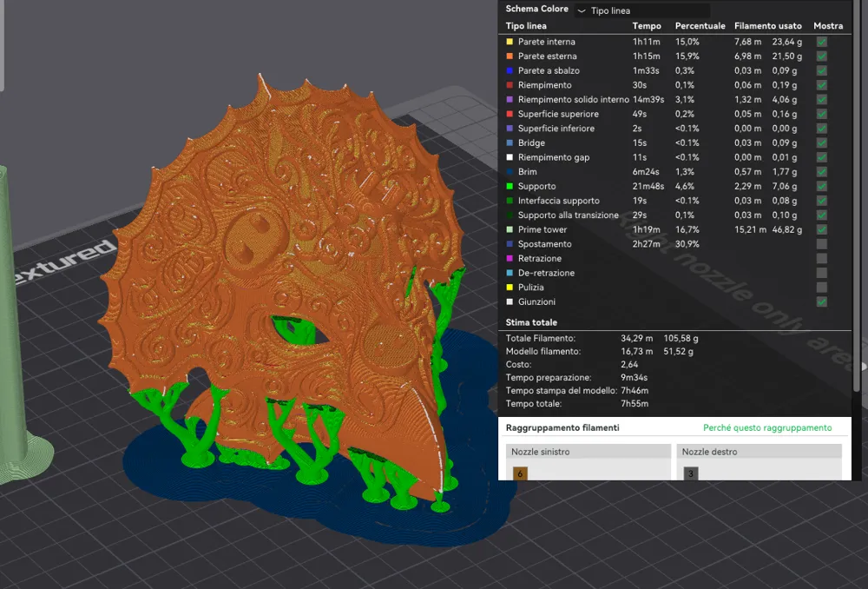
Task: Click the Totale Filamento value 105,58 g
Action: click(x=681, y=338)
